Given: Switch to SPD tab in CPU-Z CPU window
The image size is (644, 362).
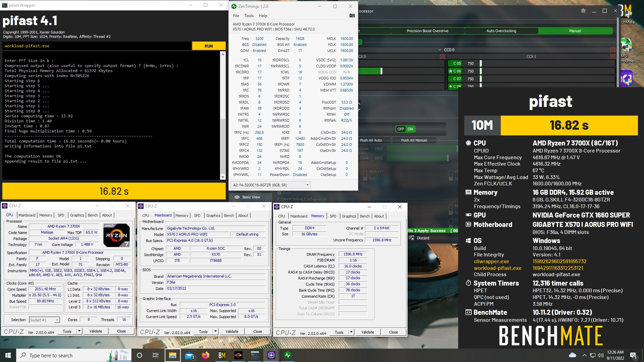Looking at the screenshot, I should pyautogui.click(x=61, y=215).
